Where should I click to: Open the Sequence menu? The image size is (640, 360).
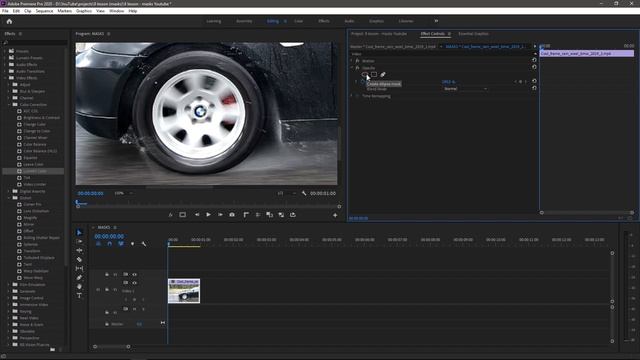click(44, 11)
